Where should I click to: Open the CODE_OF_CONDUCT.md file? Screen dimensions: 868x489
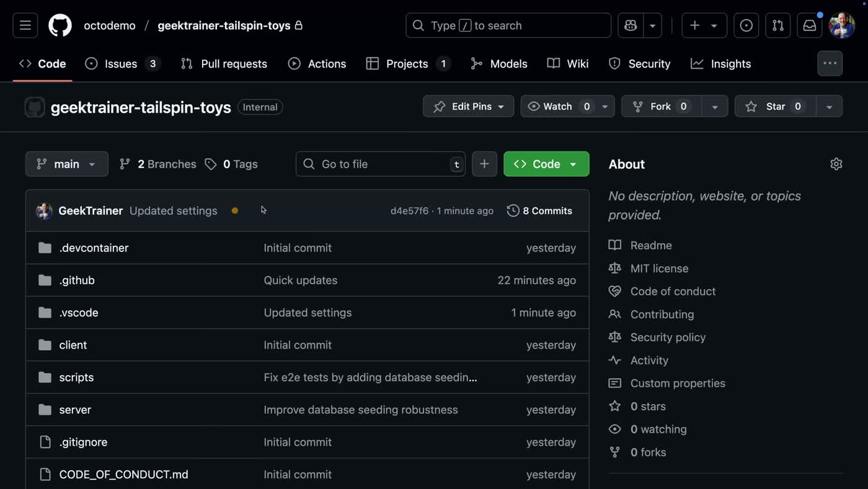point(123,474)
